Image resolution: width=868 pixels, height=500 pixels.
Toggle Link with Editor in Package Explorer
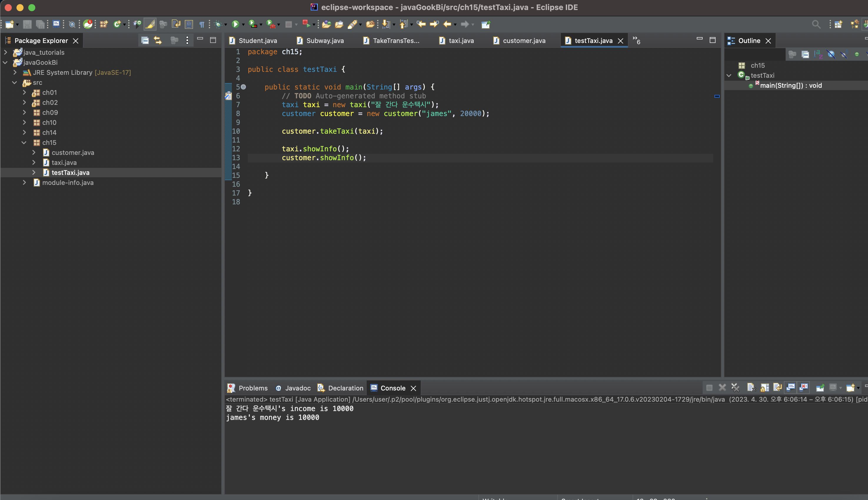pyautogui.click(x=158, y=41)
